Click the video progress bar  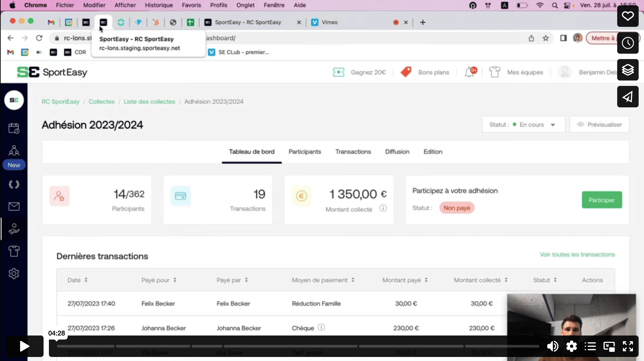click(298, 346)
